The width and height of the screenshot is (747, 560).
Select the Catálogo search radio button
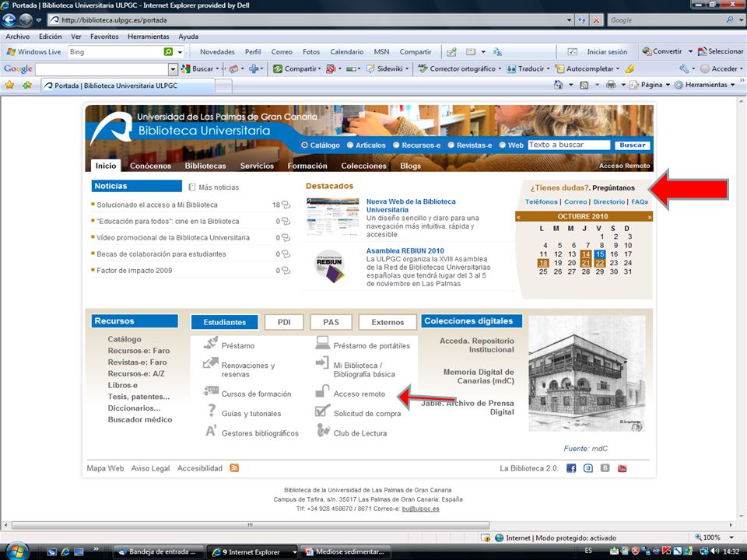click(x=304, y=145)
